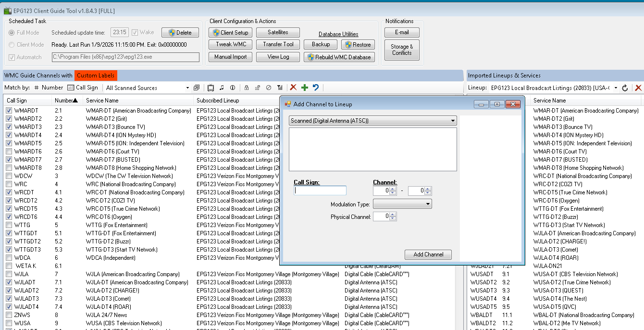Toggle the WUSA channel checkbox
The width and height of the screenshot is (644, 330).
coord(9,323)
